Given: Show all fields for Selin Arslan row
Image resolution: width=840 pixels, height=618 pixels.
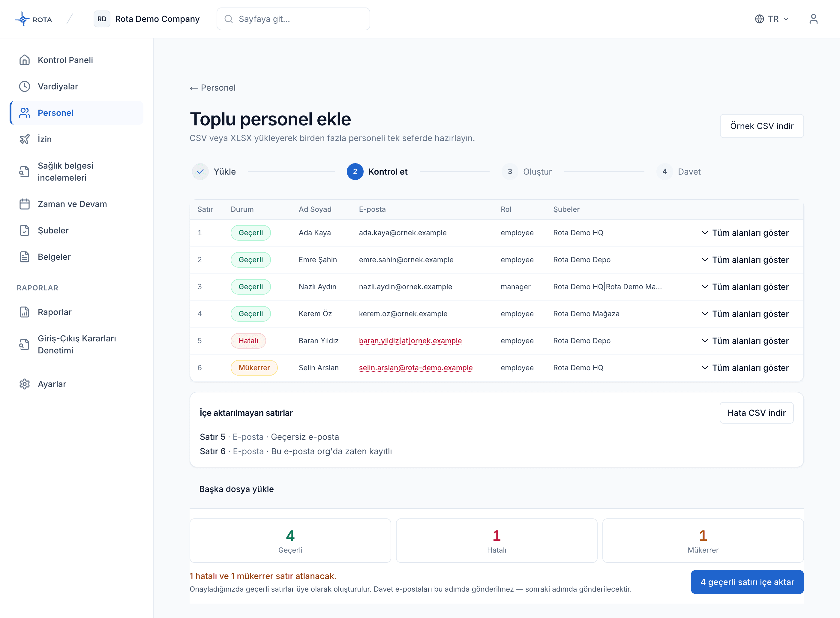Looking at the screenshot, I should coord(745,368).
